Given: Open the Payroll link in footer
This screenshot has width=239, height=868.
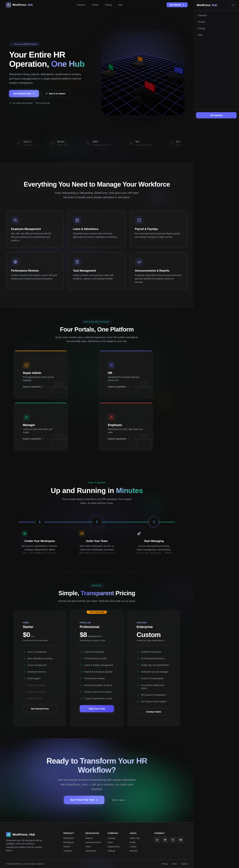Looking at the screenshot, I should point(67,846).
